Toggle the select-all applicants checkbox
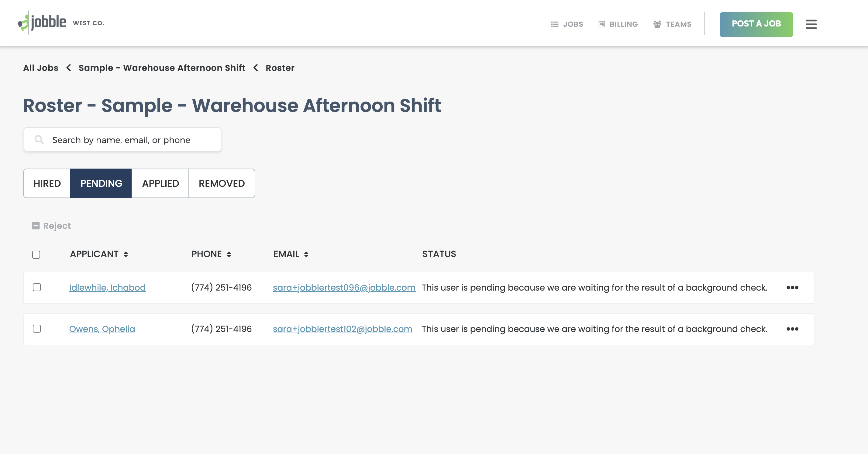 [36, 255]
